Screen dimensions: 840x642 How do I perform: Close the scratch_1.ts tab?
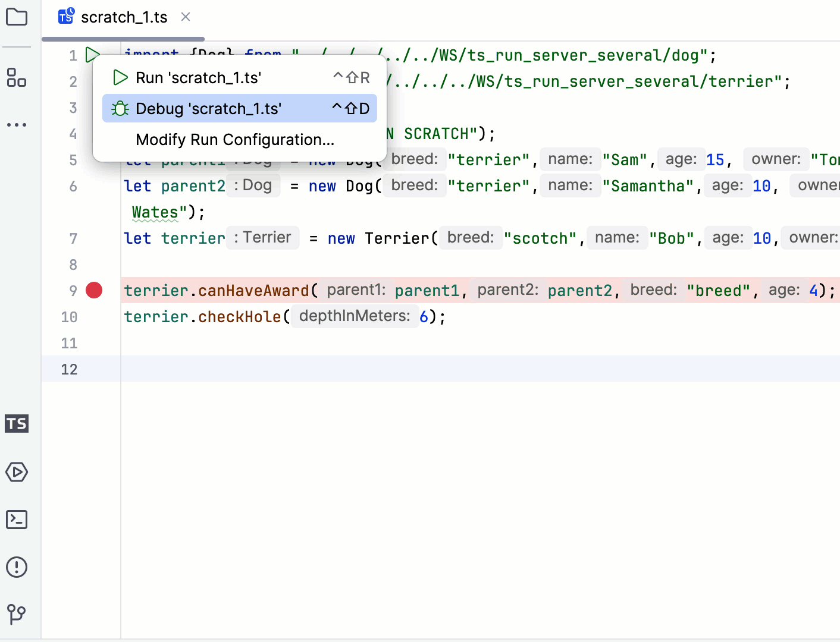click(x=185, y=17)
